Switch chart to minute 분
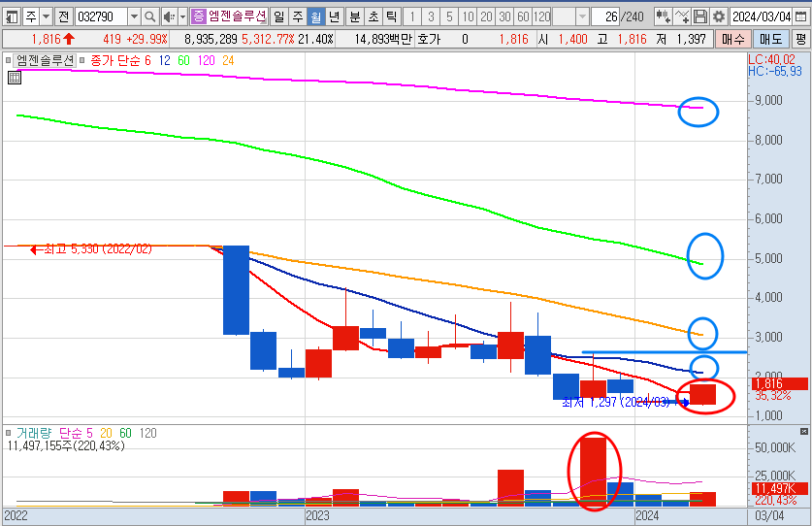Viewport: 812px width, 526px height. (355, 17)
